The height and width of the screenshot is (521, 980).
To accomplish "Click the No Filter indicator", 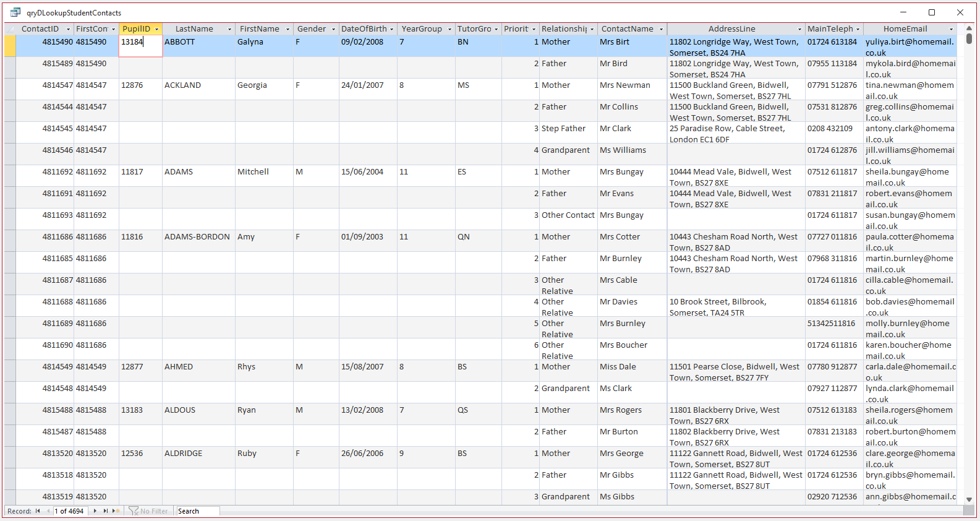I will (148, 511).
